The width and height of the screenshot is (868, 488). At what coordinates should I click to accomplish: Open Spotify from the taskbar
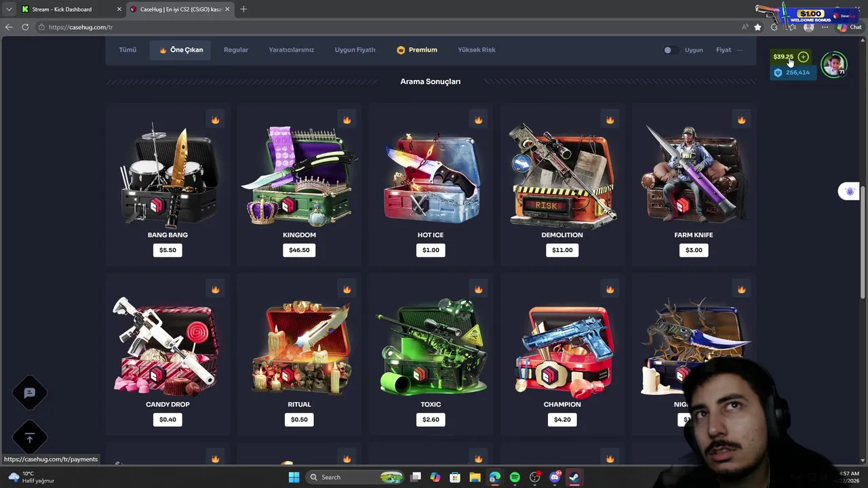point(515,477)
